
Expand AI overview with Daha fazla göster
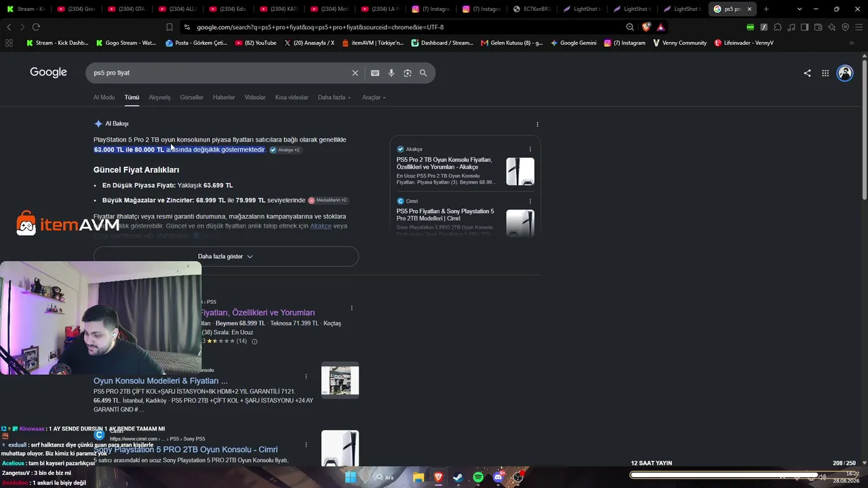pyautogui.click(x=226, y=257)
